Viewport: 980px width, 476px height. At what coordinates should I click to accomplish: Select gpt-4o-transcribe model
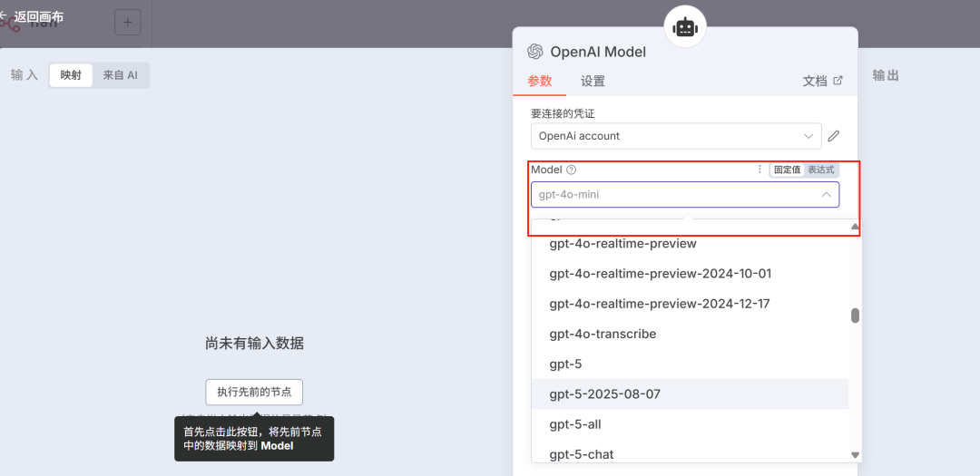coord(690,334)
